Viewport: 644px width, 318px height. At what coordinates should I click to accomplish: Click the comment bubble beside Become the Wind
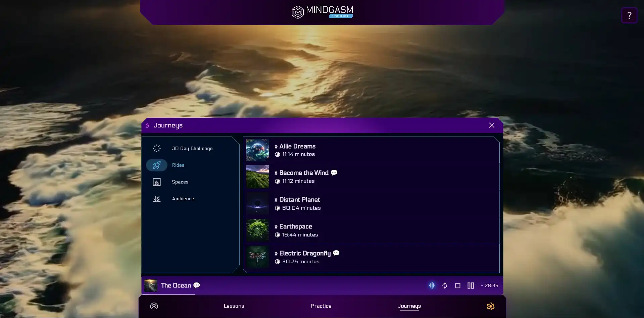coord(334,172)
